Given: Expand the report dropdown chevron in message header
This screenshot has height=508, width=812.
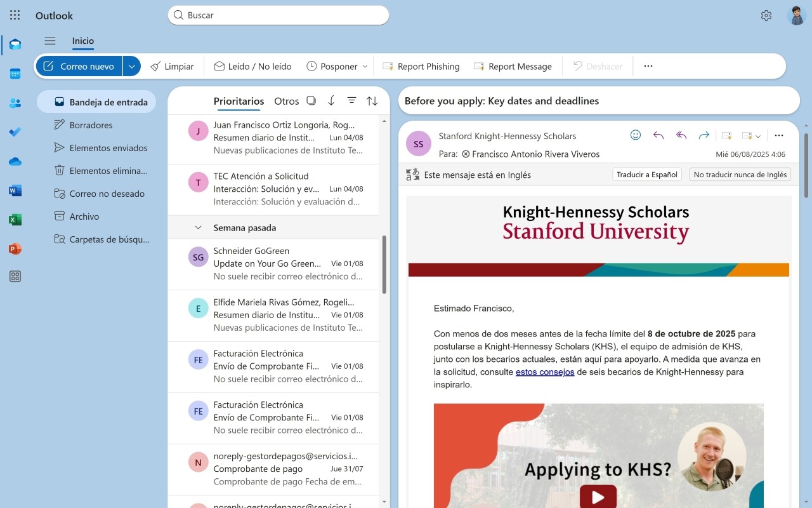Looking at the screenshot, I should (x=758, y=136).
